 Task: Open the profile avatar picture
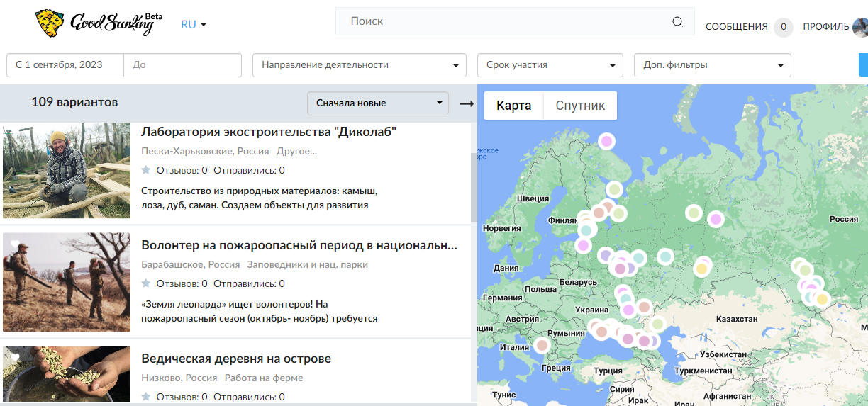pos(860,27)
